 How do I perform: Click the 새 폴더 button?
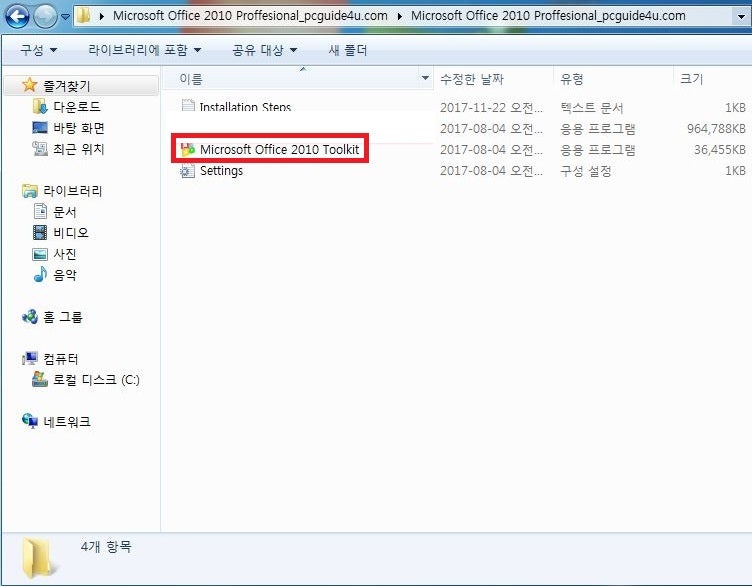pos(348,50)
